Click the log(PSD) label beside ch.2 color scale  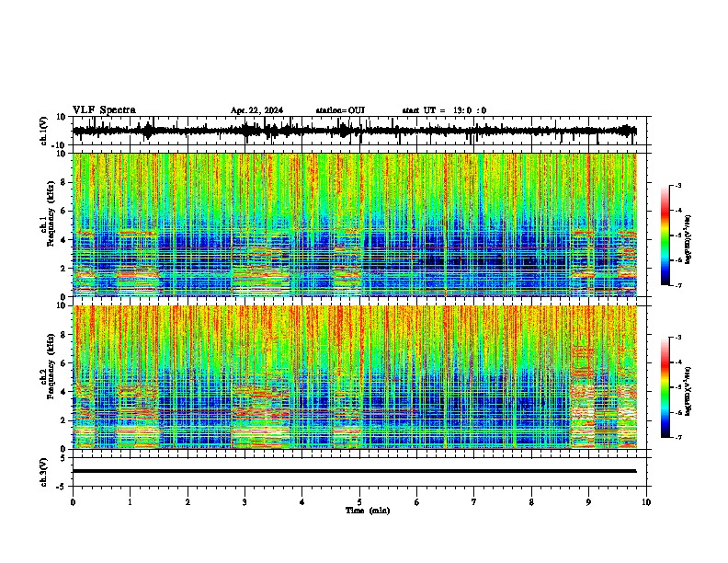688,391
